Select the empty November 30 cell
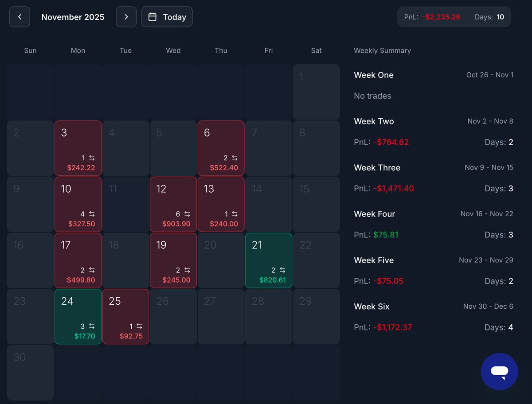The image size is (532, 404). [x=30, y=373]
